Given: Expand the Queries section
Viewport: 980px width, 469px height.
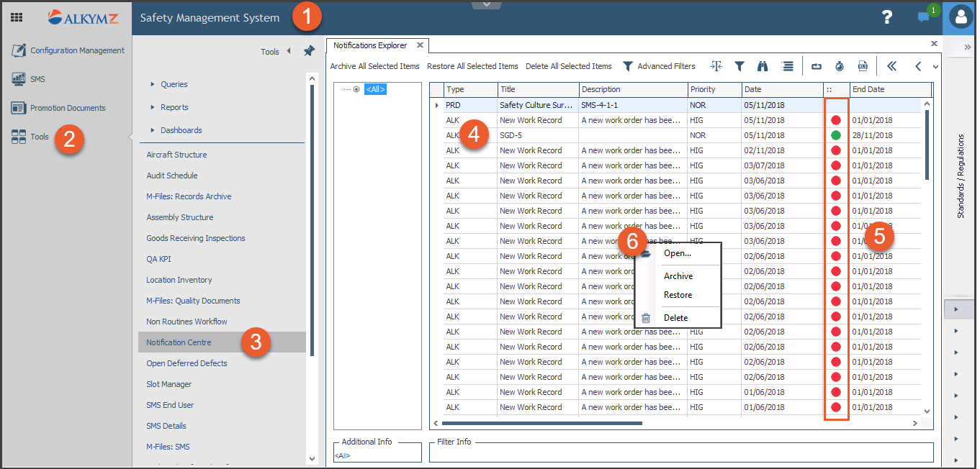Looking at the screenshot, I should (153, 84).
